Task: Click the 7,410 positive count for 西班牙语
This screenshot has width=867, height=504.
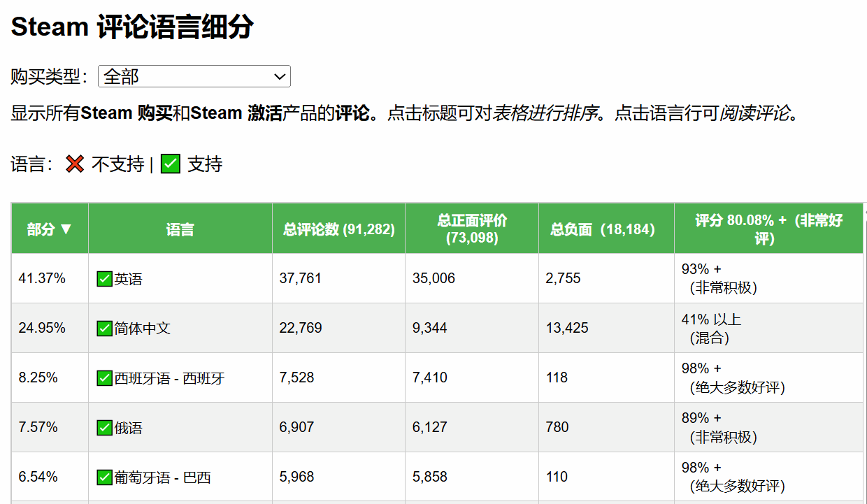Action: point(429,377)
